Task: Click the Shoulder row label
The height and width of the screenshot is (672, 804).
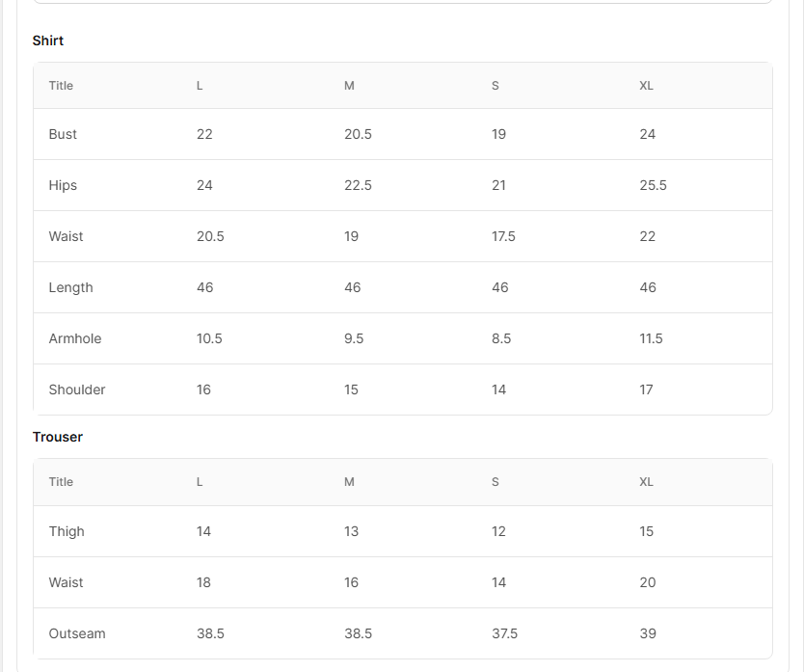Action: point(77,390)
